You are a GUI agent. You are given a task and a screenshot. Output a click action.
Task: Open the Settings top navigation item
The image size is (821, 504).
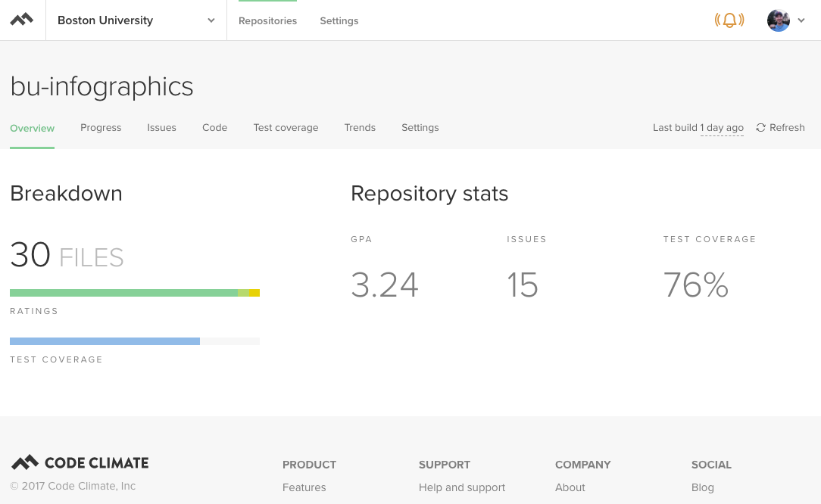coord(339,21)
